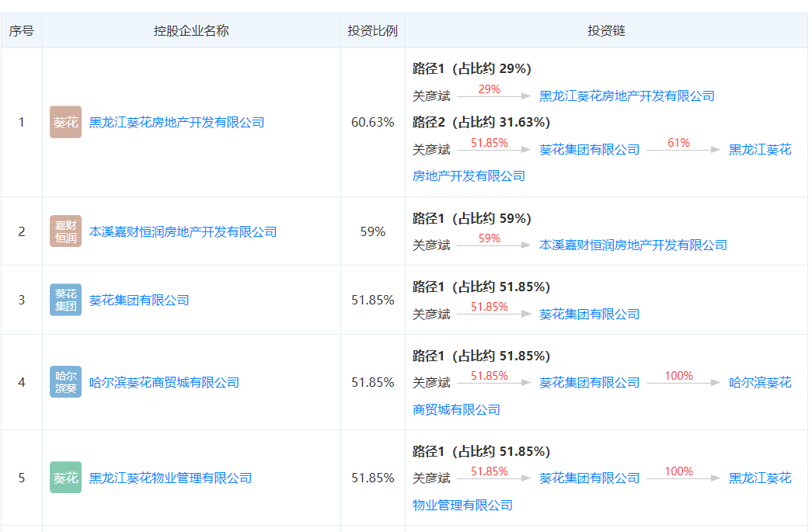Screen dimensions: 812x532
Task: Click the green 葵花 logo in row 5
Action: (65, 478)
